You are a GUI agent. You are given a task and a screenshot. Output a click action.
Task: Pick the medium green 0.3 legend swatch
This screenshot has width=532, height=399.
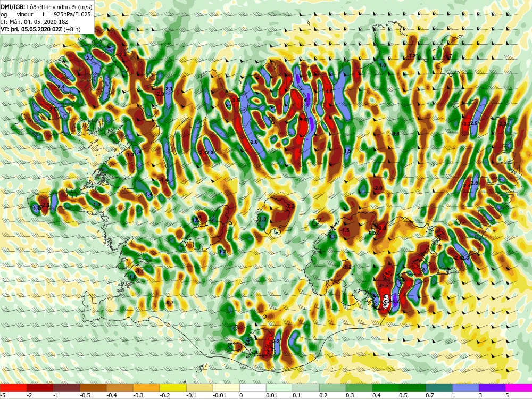359,387
